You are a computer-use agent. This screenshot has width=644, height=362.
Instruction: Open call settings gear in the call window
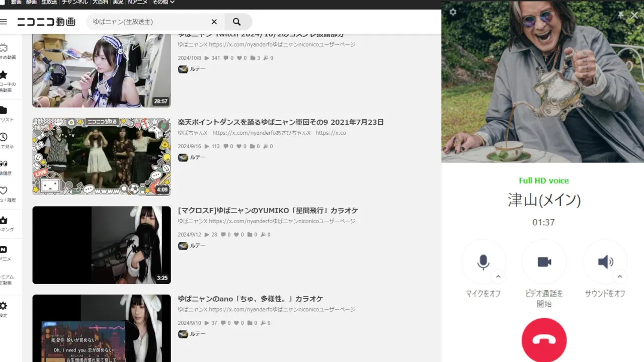[453, 12]
